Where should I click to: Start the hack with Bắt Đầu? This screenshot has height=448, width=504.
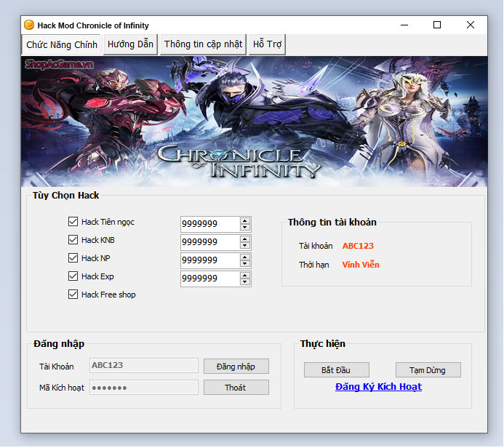click(337, 370)
